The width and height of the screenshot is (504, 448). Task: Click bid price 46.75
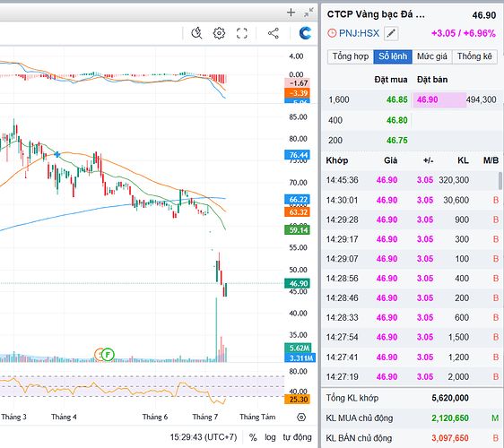point(397,141)
